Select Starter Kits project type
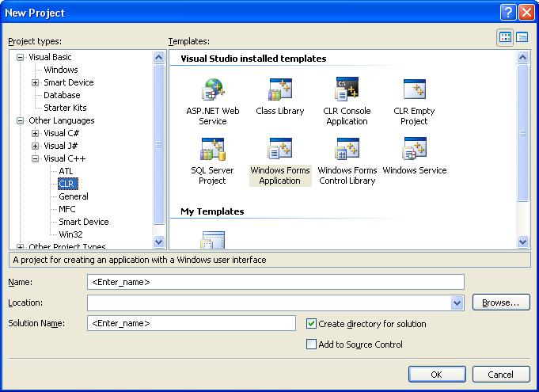This screenshot has height=392, width=539. point(65,108)
